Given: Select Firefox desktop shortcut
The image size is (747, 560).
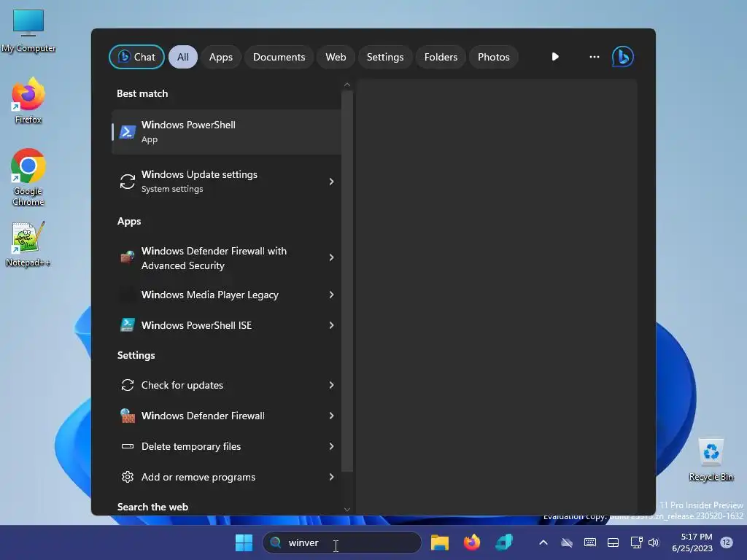Looking at the screenshot, I should (x=28, y=101).
